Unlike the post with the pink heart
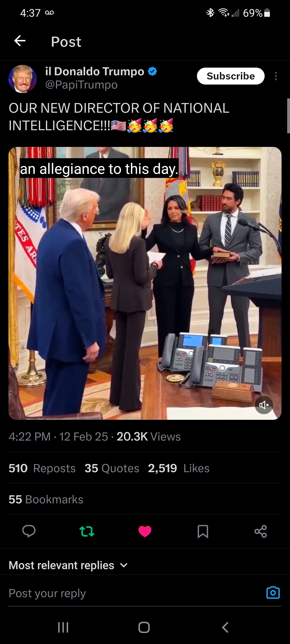This screenshot has height=644, width=290. 145,531
